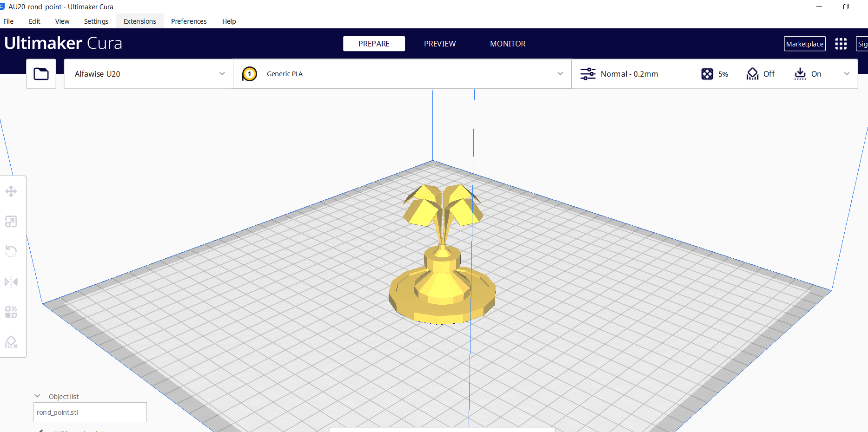The image size is (868, 432).
Task: Select the Rotate tool
Action: coord(11,251)
